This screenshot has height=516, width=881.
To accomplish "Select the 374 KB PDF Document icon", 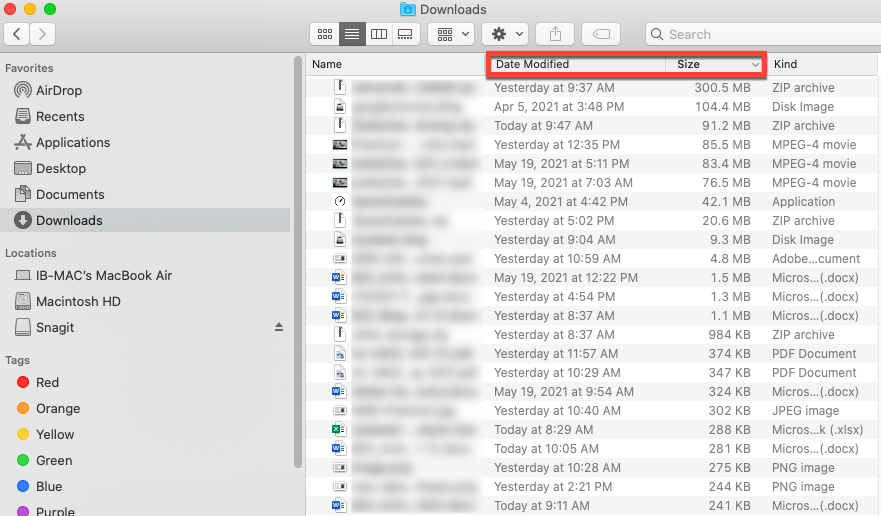I will coord(340,354).
